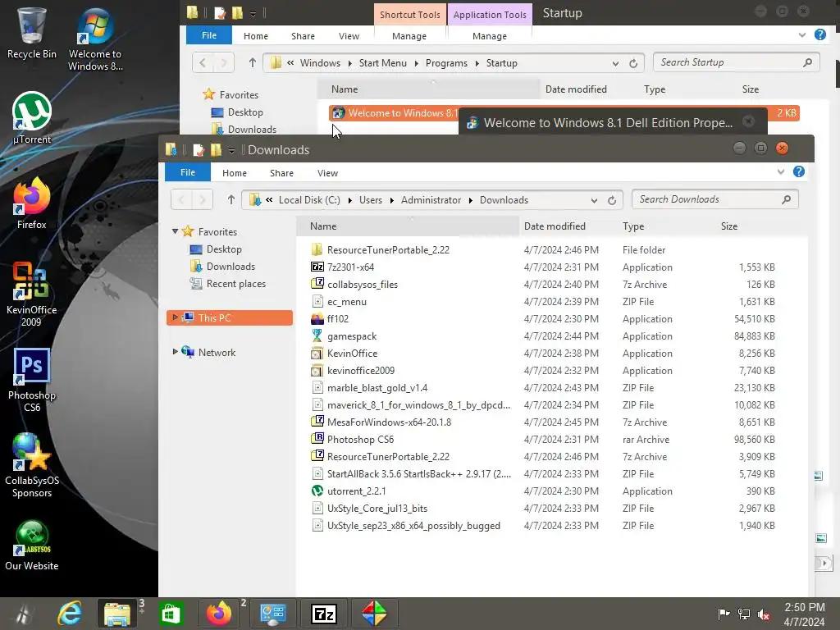Switch to Home tab in Downloads window
840x630 pixels.
(235, 173)
